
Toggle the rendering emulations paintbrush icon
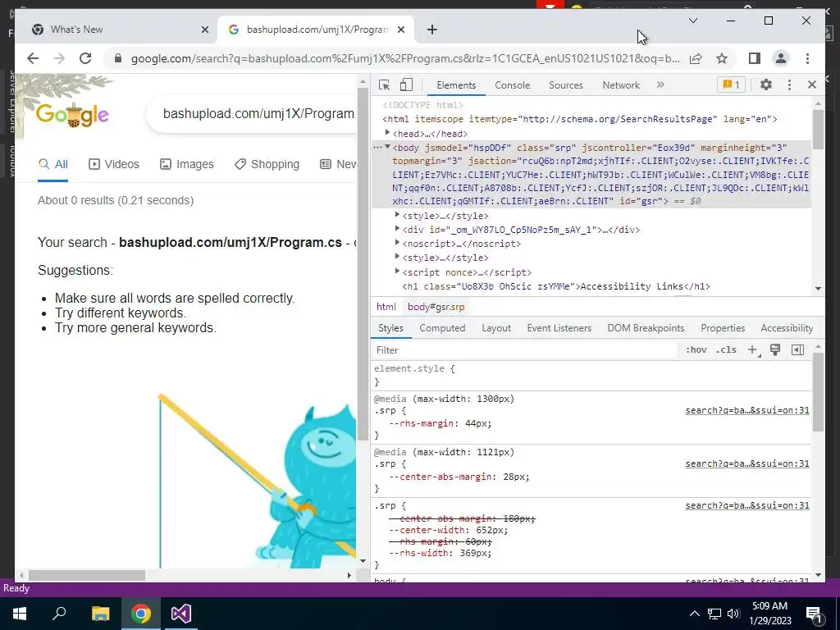tap(774, 349)
